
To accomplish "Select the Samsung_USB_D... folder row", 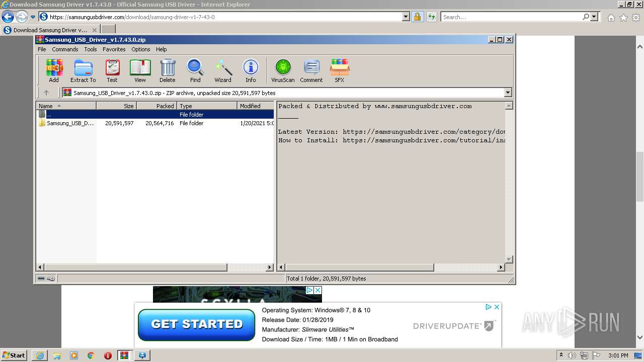I will pyautogui.click(x=155, y=123).
